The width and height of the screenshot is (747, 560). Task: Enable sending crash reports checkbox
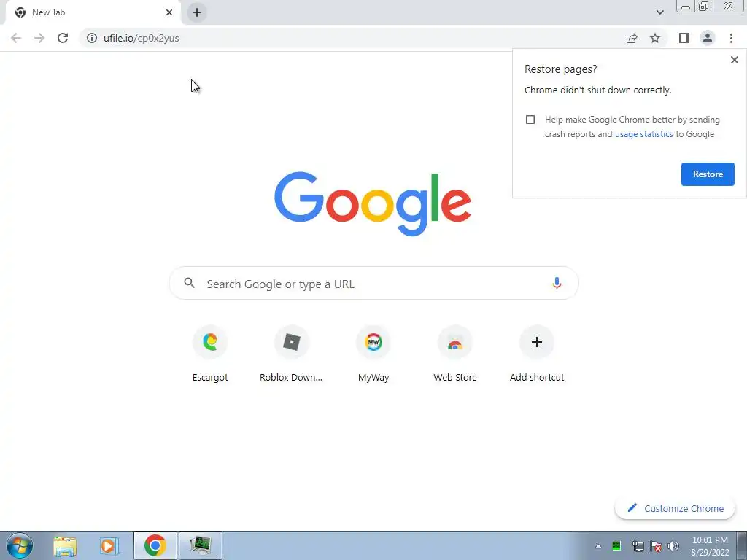coord(530,120)
